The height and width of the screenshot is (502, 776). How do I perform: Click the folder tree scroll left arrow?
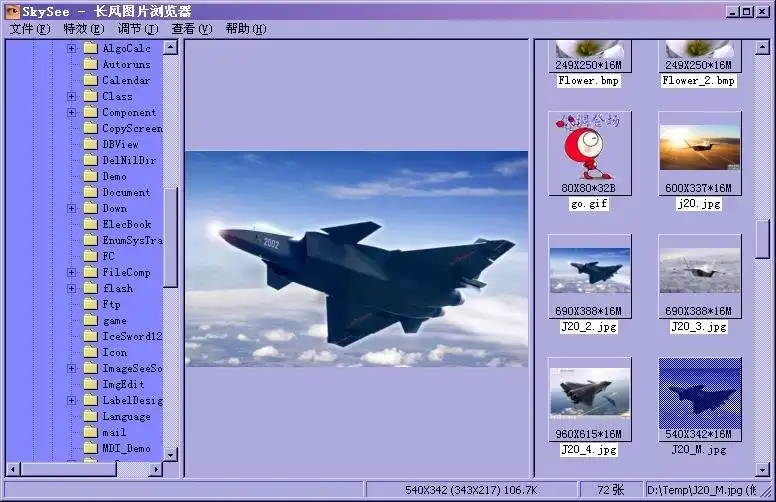tap(13, 469)
